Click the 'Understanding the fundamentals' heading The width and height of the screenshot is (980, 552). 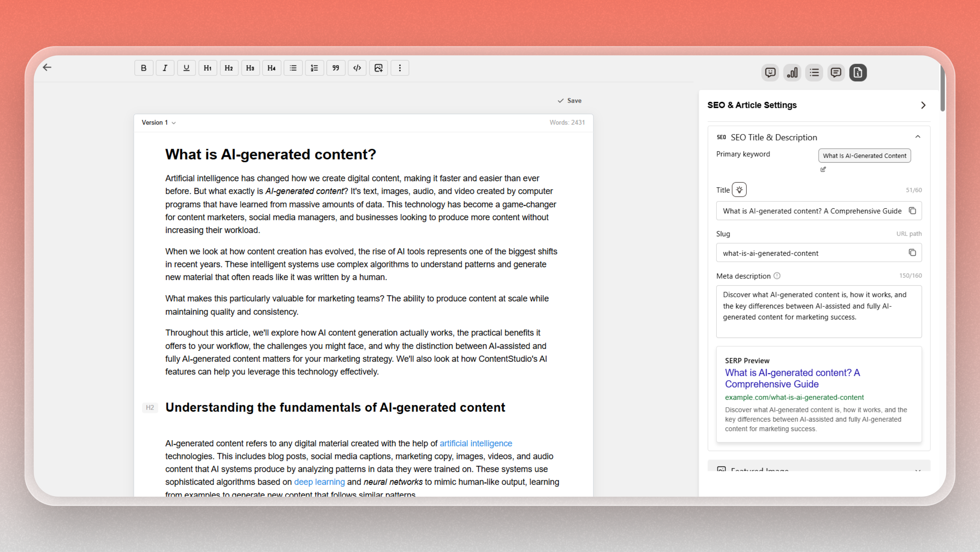[335, 407]
